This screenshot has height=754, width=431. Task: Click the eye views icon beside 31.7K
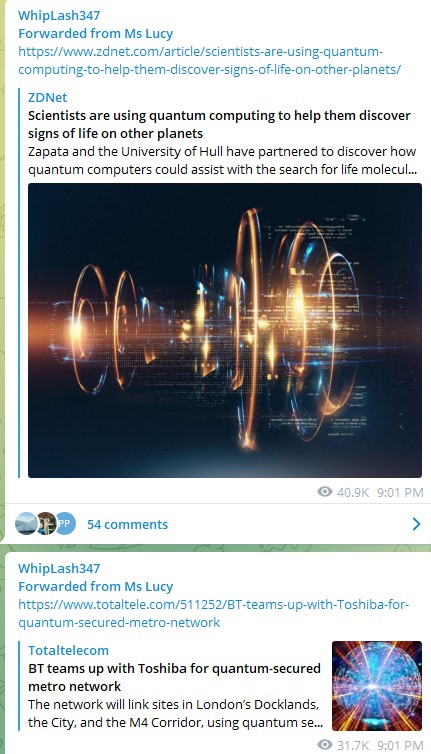point(325,745)
